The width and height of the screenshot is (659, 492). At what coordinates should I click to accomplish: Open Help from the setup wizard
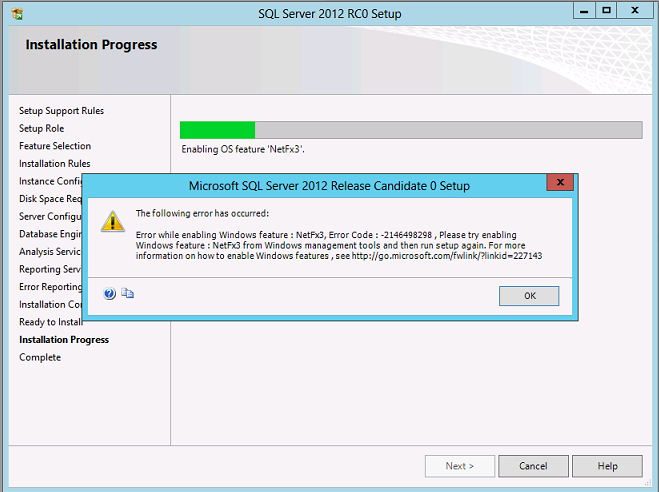(x=607, y=466)
